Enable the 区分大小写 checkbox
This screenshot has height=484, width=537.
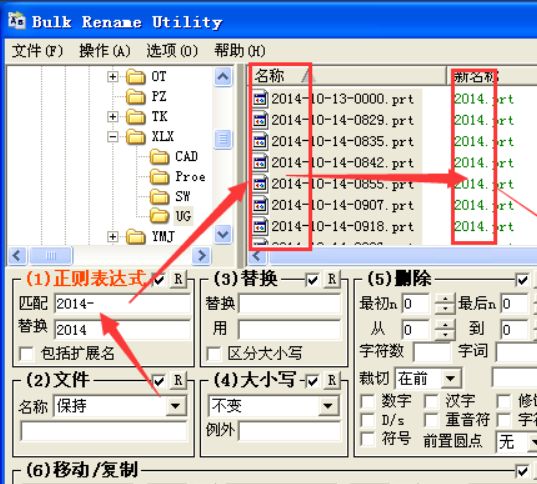(214, 353)
